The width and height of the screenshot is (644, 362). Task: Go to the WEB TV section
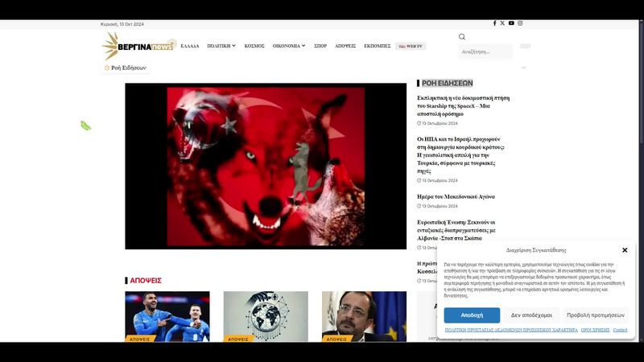[x=410, y=46]
